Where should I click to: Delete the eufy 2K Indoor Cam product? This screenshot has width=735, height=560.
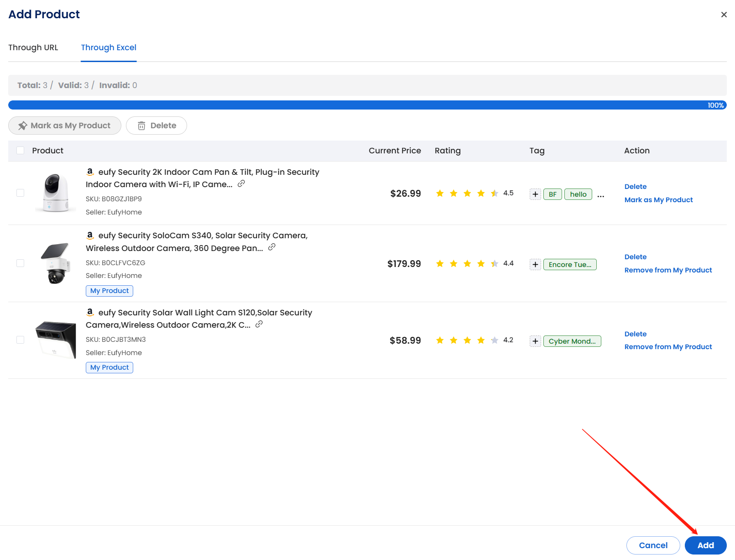636,186
